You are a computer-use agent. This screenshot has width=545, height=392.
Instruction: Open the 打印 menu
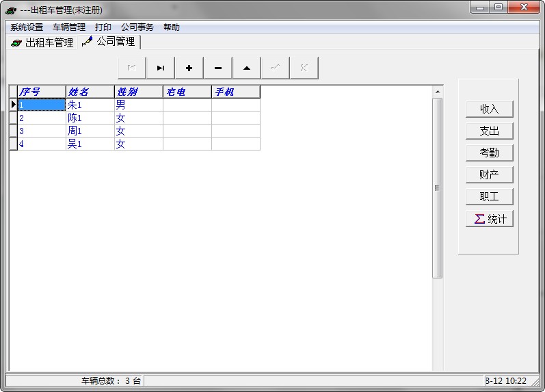[103, 27]
